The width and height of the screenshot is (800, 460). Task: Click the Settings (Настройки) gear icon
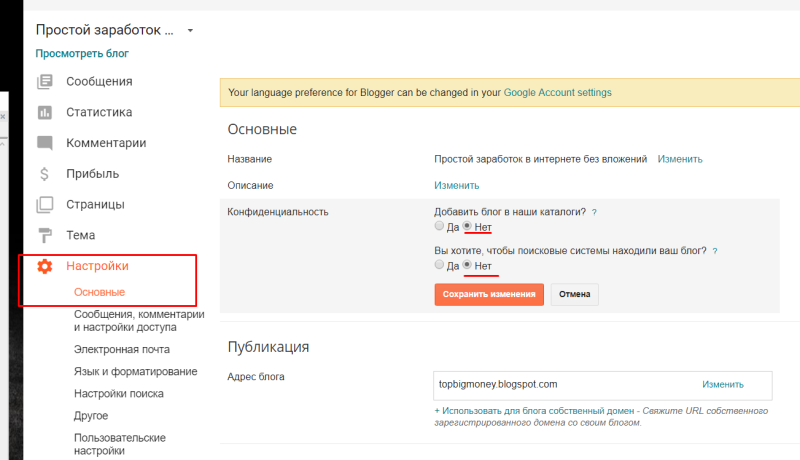(x=44, y=266)
